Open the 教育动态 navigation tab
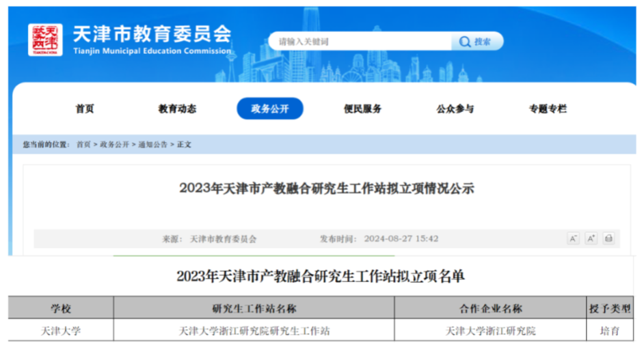This screenshot has height=347, width=644. click(177, 109)
